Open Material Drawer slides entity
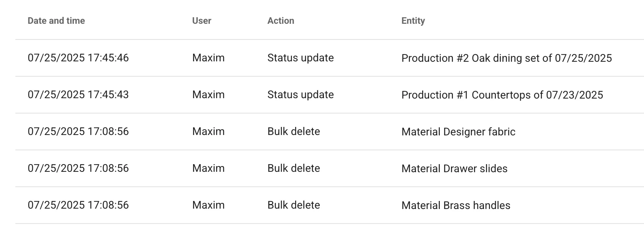This screenshot has height=237, width=644. [454, 168]
